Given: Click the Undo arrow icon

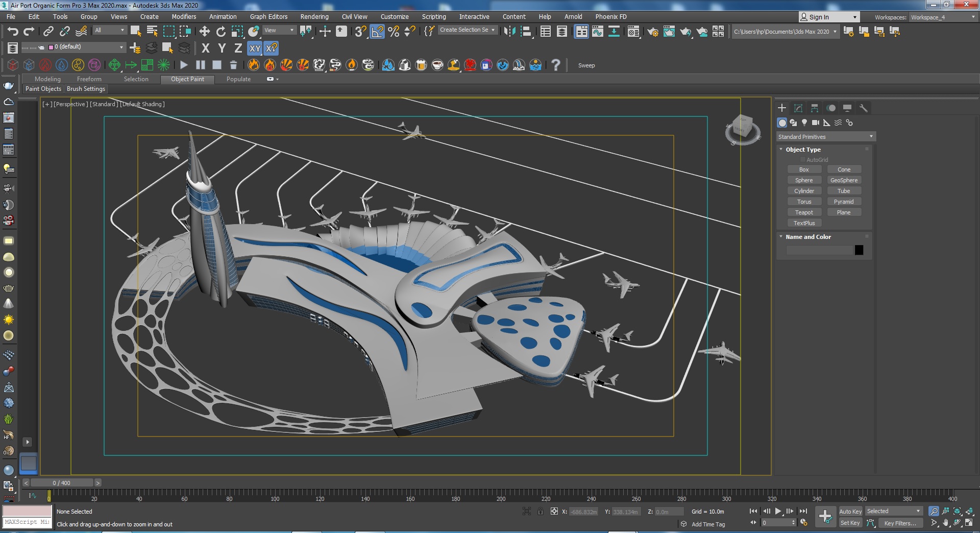Looking at the screenshot, I should [13, 32].
